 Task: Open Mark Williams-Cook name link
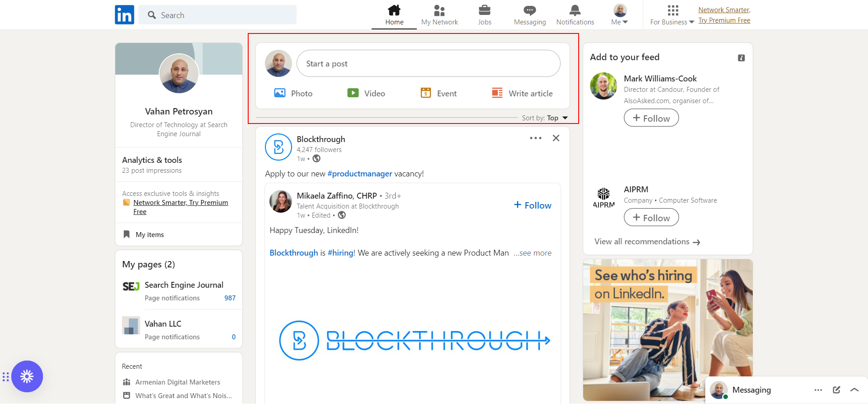pyautogui.click(x=660, y=79)
